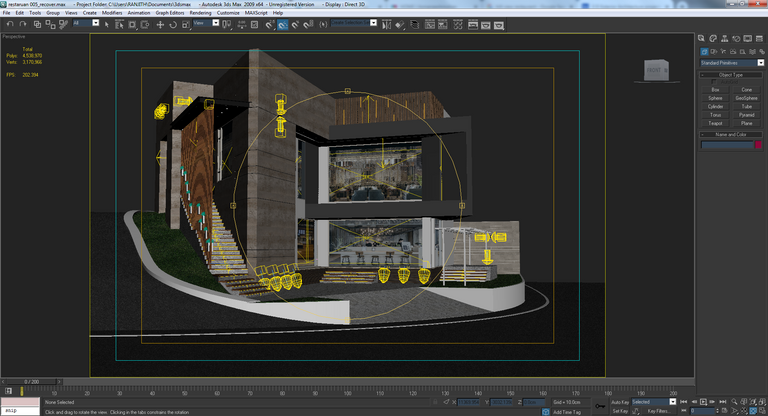This screenshot has width=768, height=416.
Task: Click the current frame number field
Action: tap(703, 411)
